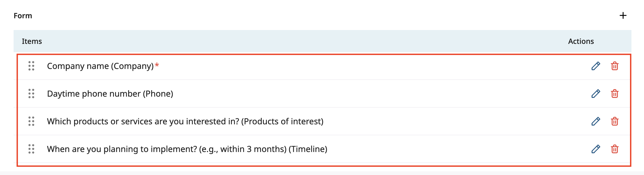Viewport: 644px width, 175px height.
Task: Click the Actions column header
Action: point(581,41)
